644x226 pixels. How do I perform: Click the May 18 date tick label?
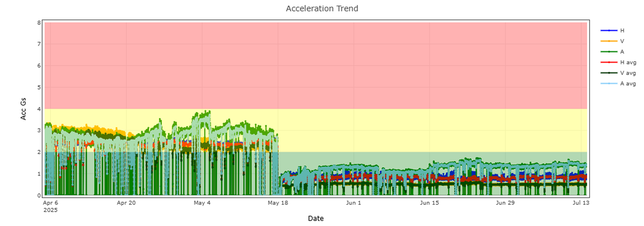click(x=278, y=203)
